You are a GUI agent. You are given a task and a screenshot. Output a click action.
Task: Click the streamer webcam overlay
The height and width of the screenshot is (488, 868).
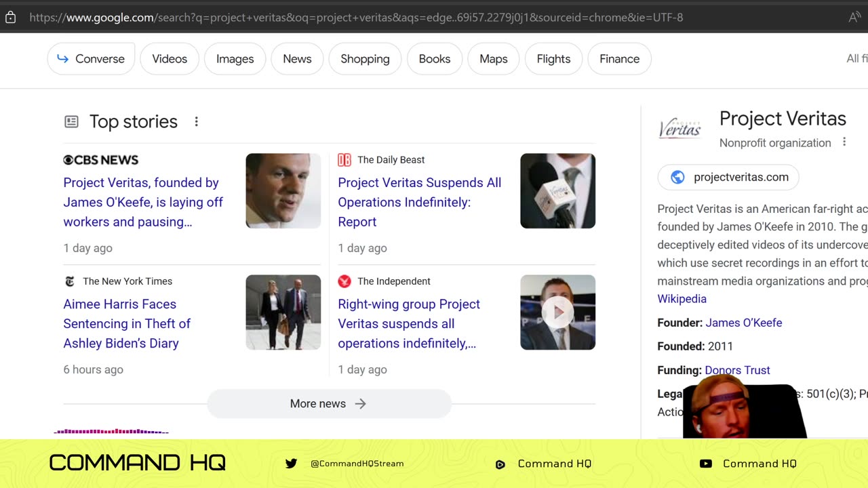click(744, 407)
